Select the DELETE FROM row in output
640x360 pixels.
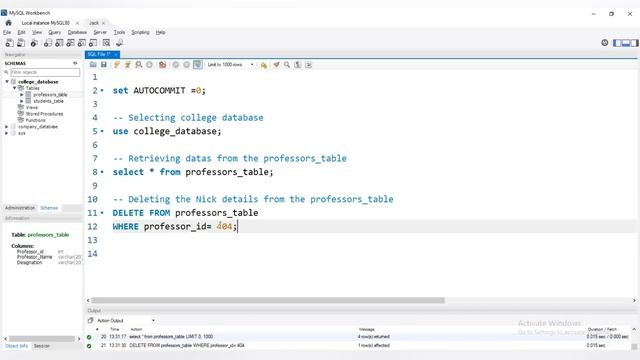tap(358, 346)
